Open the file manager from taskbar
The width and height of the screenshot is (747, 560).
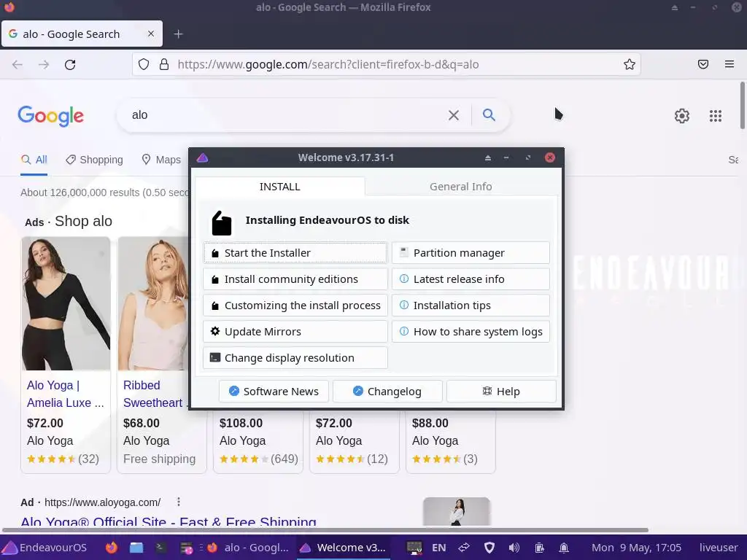pos(136,548)
